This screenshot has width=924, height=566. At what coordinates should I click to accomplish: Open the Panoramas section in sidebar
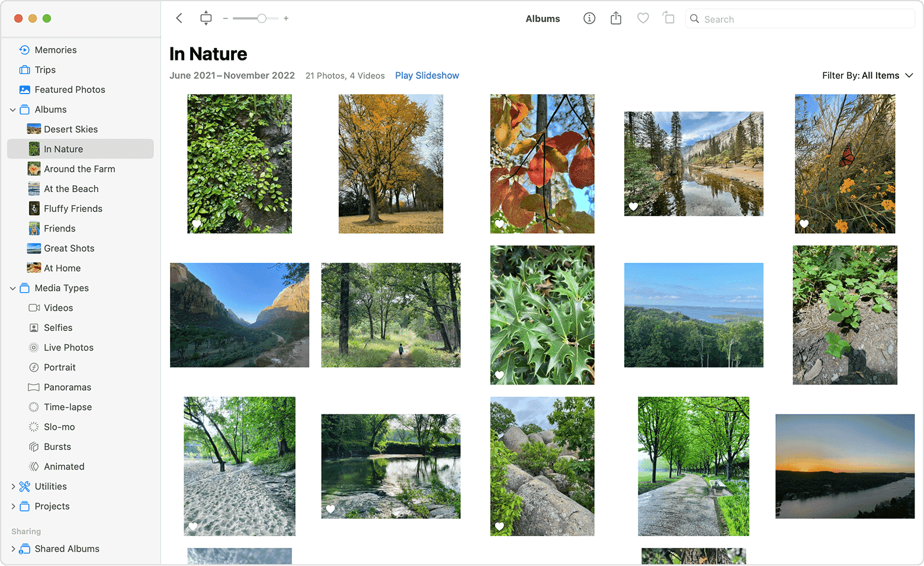(66, 387)
